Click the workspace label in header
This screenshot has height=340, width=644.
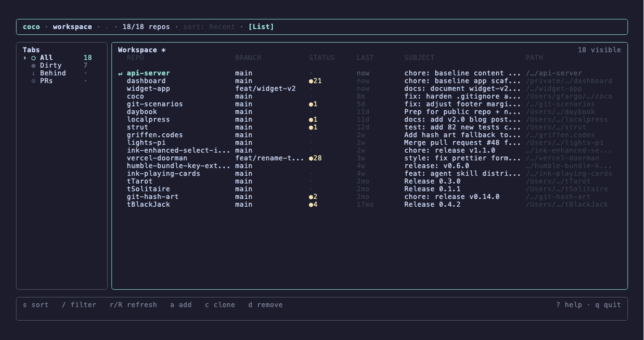72,27
